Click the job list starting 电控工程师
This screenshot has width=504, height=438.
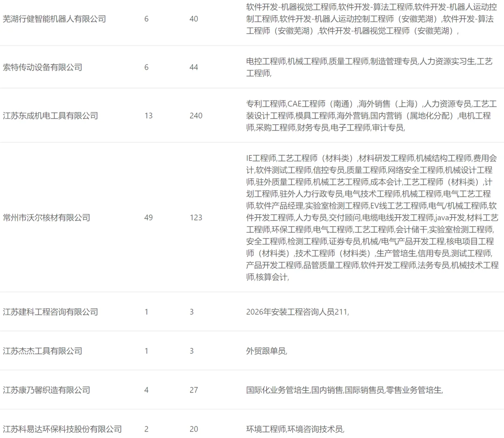369,67
